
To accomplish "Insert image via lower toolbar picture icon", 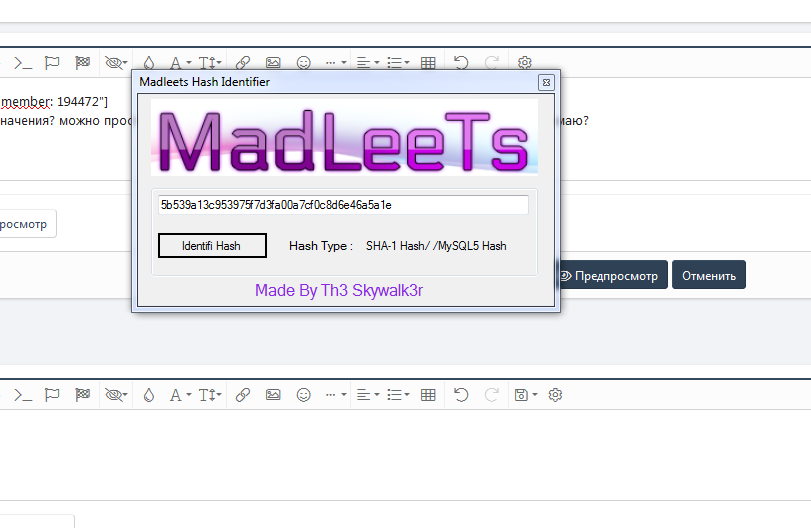I will point(273,395).
